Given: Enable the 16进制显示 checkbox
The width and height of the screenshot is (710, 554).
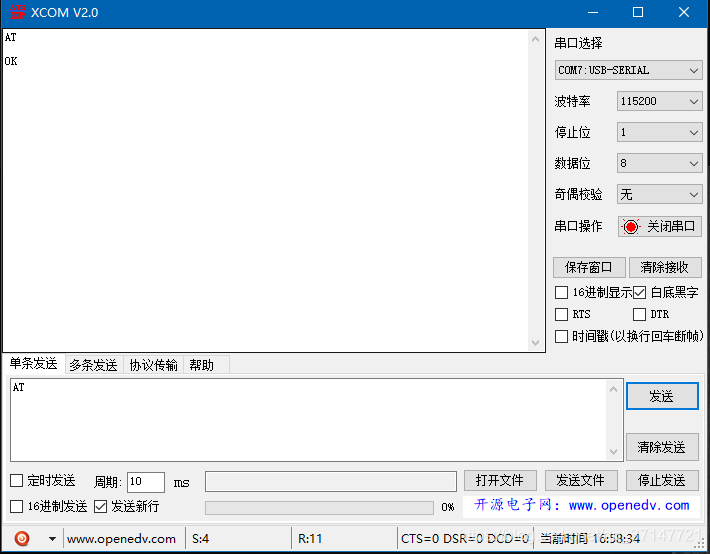Looking at the screenshot, I should point(561,292).
